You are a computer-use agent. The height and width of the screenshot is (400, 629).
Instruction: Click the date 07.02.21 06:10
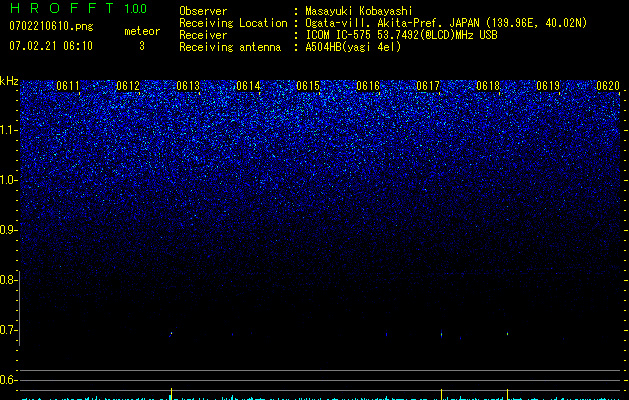pyautogui.click(x=51, y=46)
